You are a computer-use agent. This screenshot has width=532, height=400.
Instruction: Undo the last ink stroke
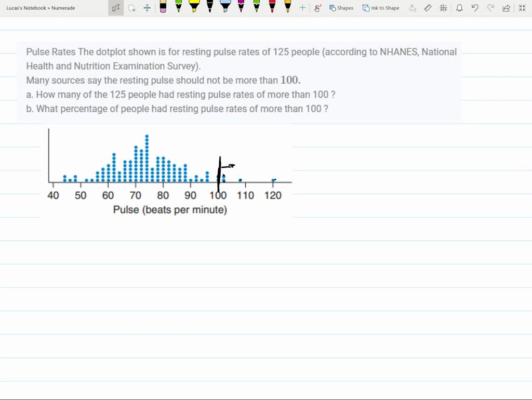tap(474, 7)
